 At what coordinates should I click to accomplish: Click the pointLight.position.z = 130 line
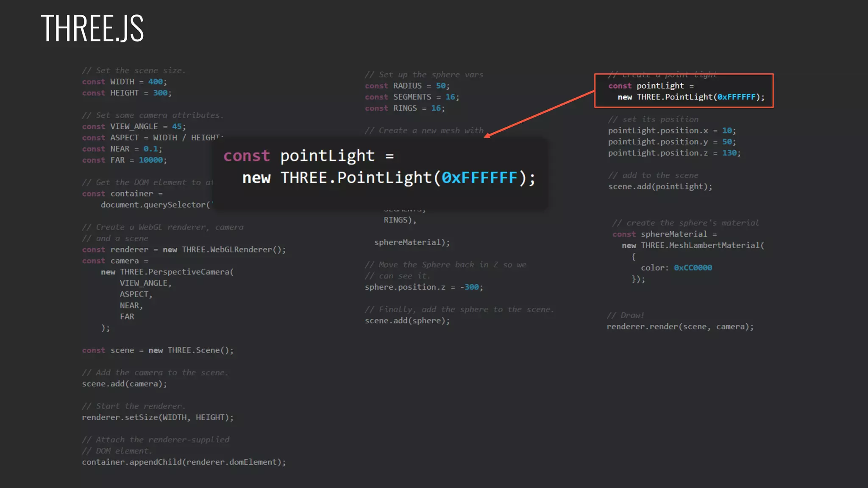[674, 153]
